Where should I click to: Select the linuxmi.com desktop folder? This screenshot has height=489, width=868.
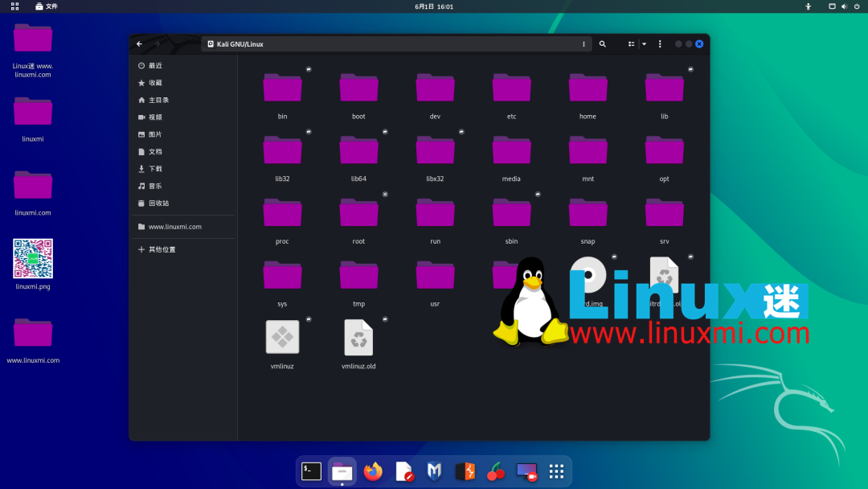tap(33, 185)
